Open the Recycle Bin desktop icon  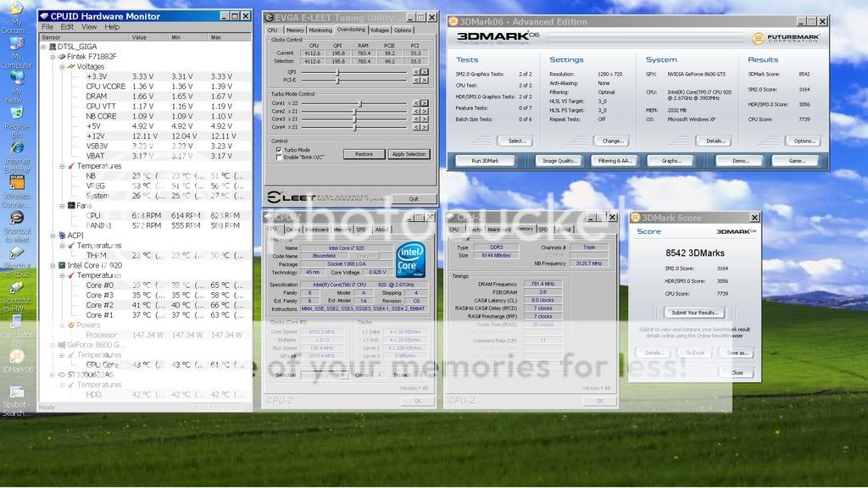coord(17,113)
